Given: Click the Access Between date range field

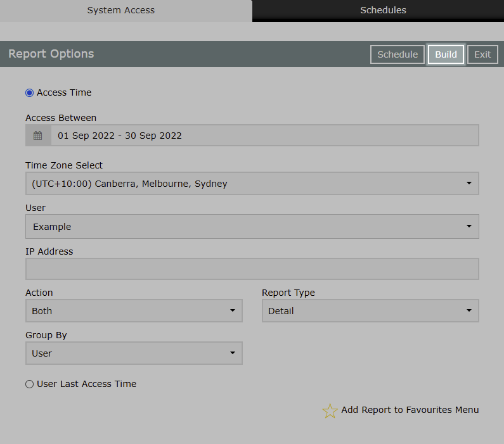Looking at the screenshot, I should pos(265,136).
